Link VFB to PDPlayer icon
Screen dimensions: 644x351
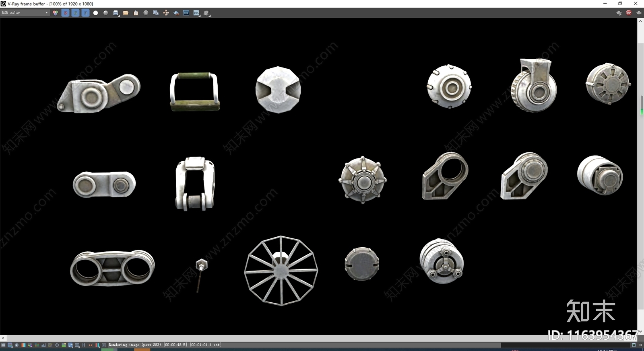[x=186, y=13]
